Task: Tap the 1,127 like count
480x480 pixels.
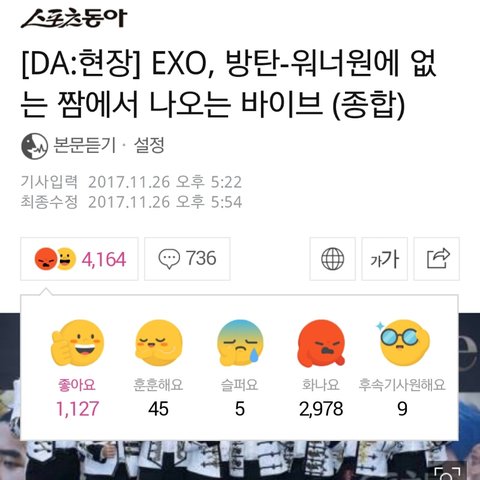Action: pos(77,409)
